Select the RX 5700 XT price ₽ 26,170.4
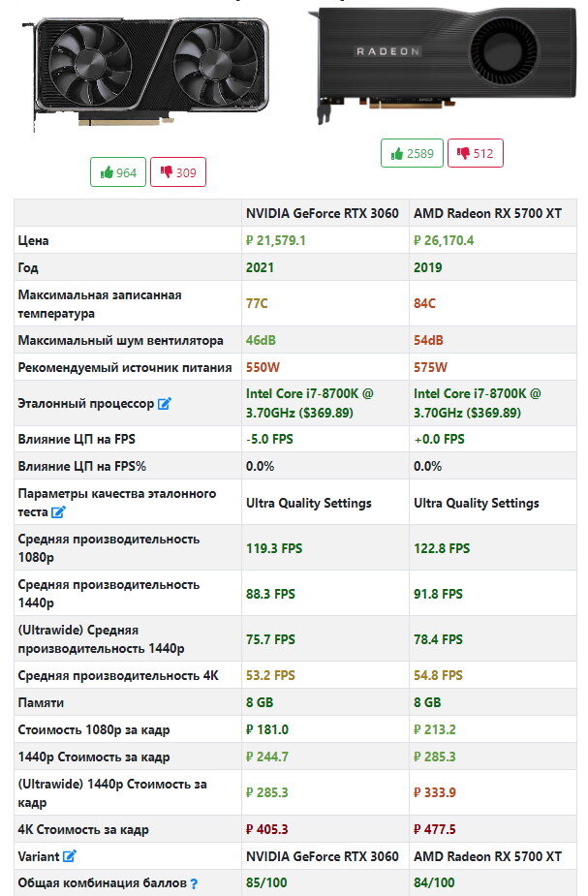The height and width of the screenshot is (896, 588). 444,240
